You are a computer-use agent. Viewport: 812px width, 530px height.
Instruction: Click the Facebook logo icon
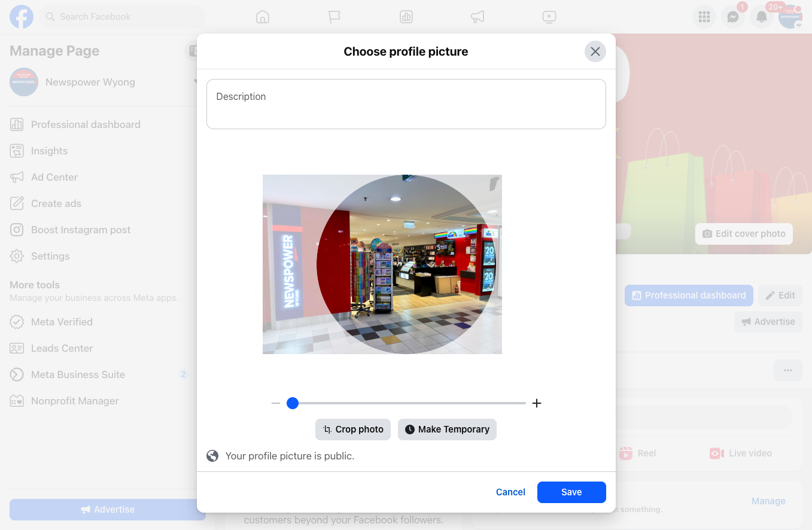pos(22,17)
